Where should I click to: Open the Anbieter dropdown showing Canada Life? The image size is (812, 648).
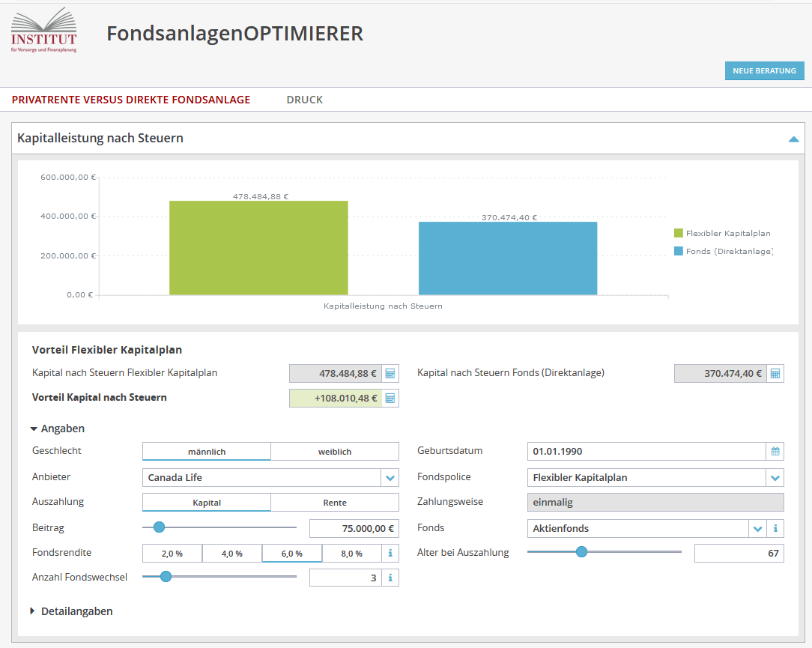click(390, 477)
